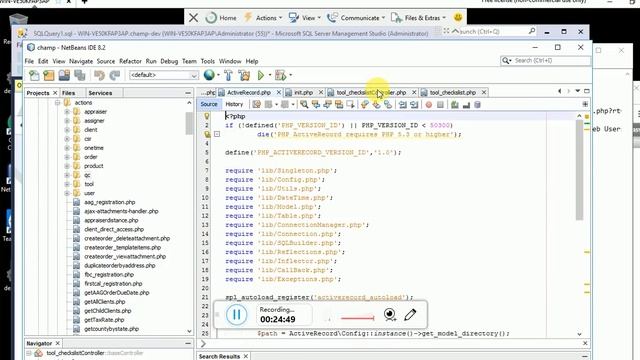This screenshot has width=640, height=360.
Task: Click the recording pencil annotate icon
Action: 410,315
